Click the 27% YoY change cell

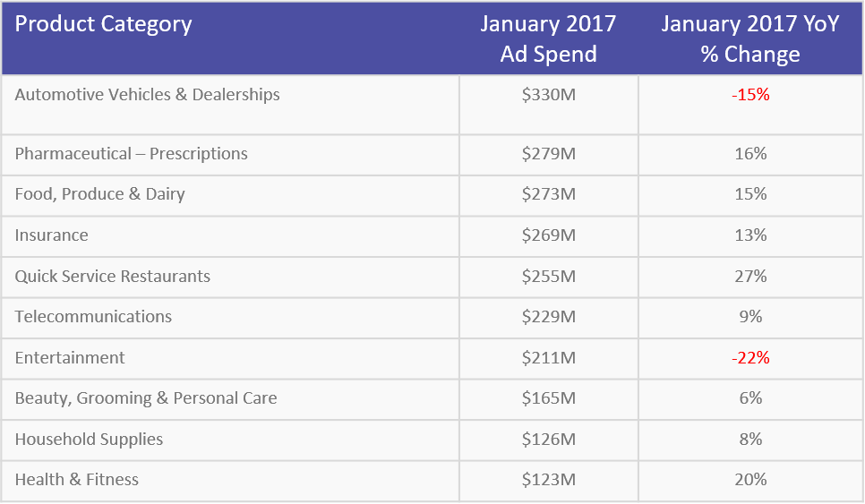coord(750,277)
